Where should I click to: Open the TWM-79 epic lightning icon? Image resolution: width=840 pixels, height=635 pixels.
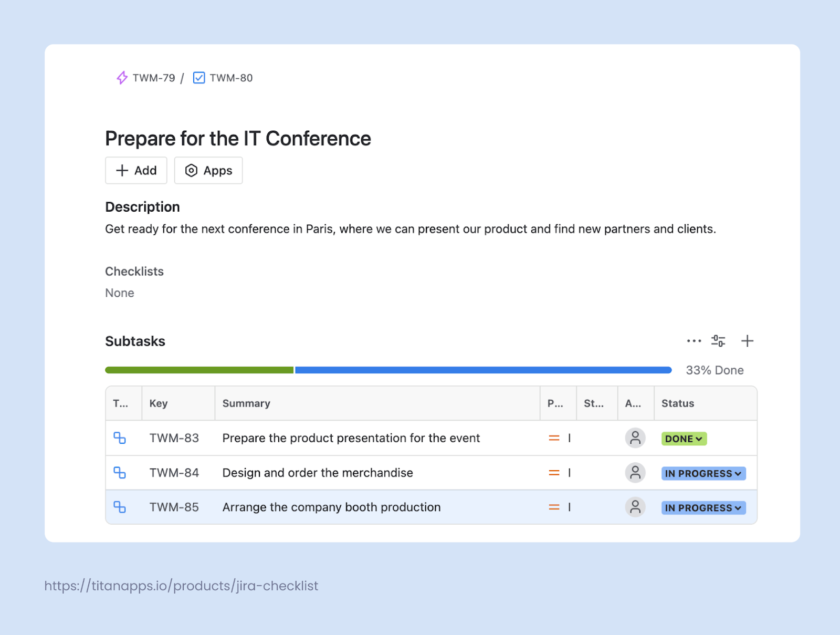pyautogui.click(x=122, y=78)
